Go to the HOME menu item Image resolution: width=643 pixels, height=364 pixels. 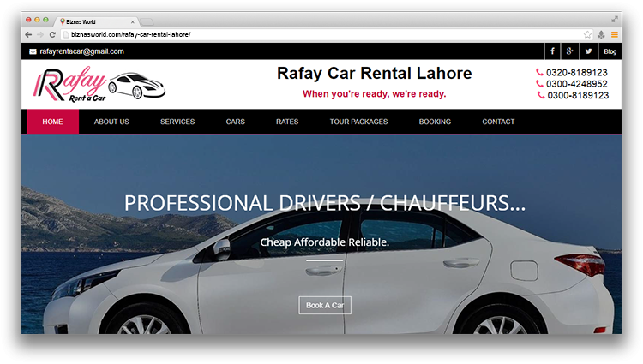[x=52, y=122]
